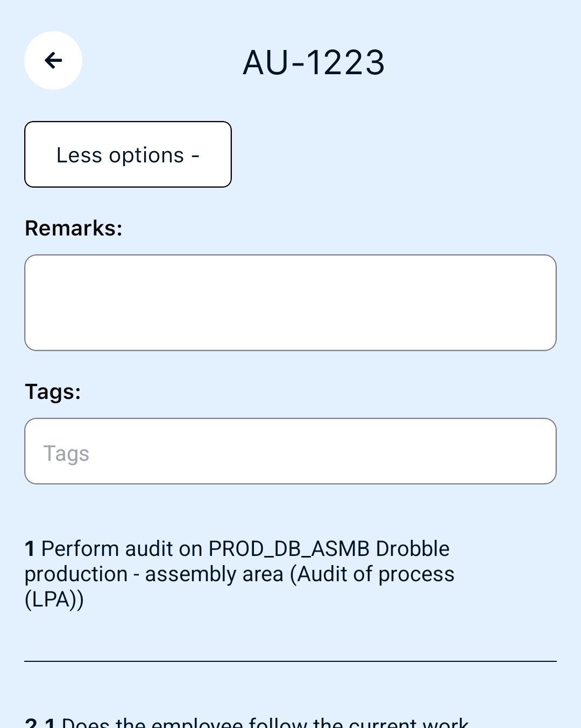Collapse options with Less options button
This screenshot has width=581, height=728.
point(128,154)
